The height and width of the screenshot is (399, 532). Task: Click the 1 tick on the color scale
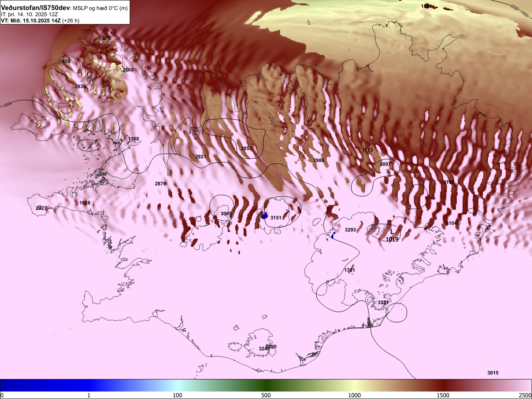[89, 395]
